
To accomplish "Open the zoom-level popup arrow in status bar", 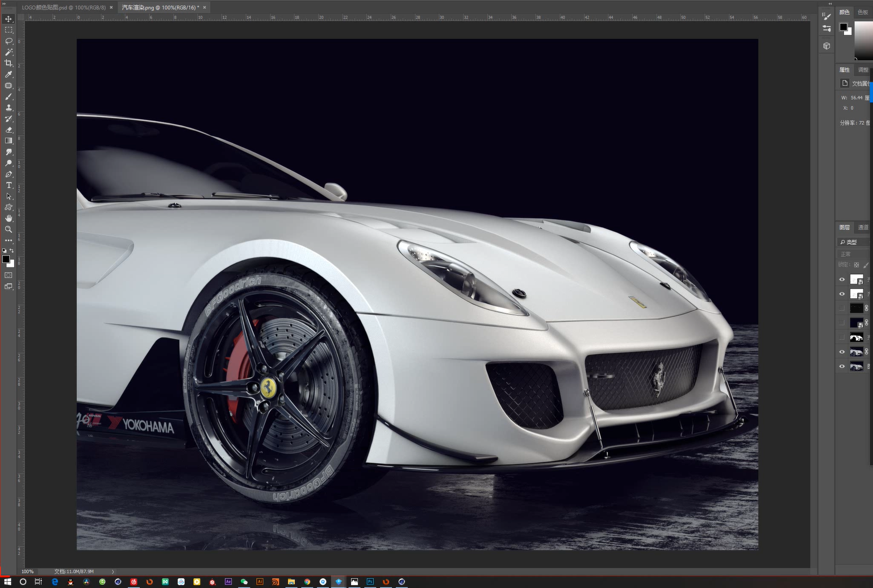I will coord(112,572).
